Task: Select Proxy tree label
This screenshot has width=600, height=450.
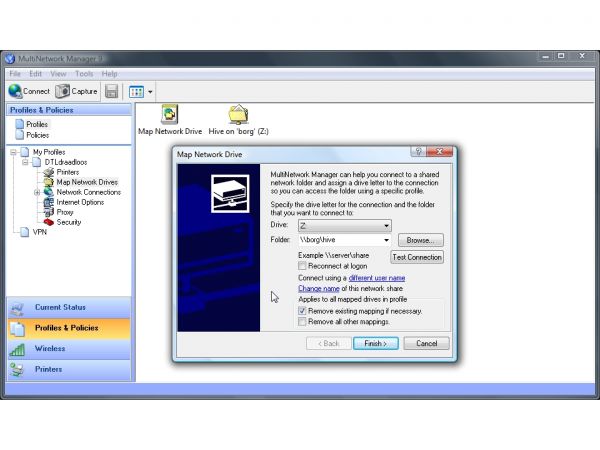Action: click(x=65, y=212)
